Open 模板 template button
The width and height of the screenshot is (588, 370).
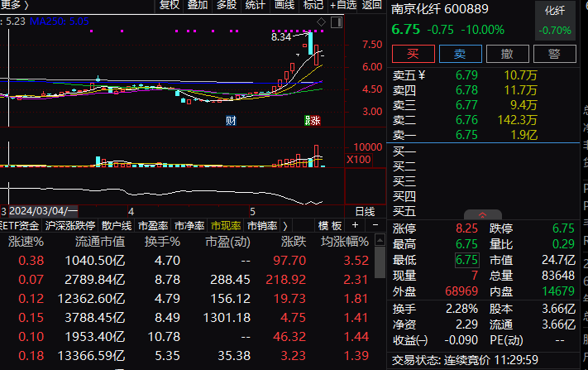coord(330,225)
